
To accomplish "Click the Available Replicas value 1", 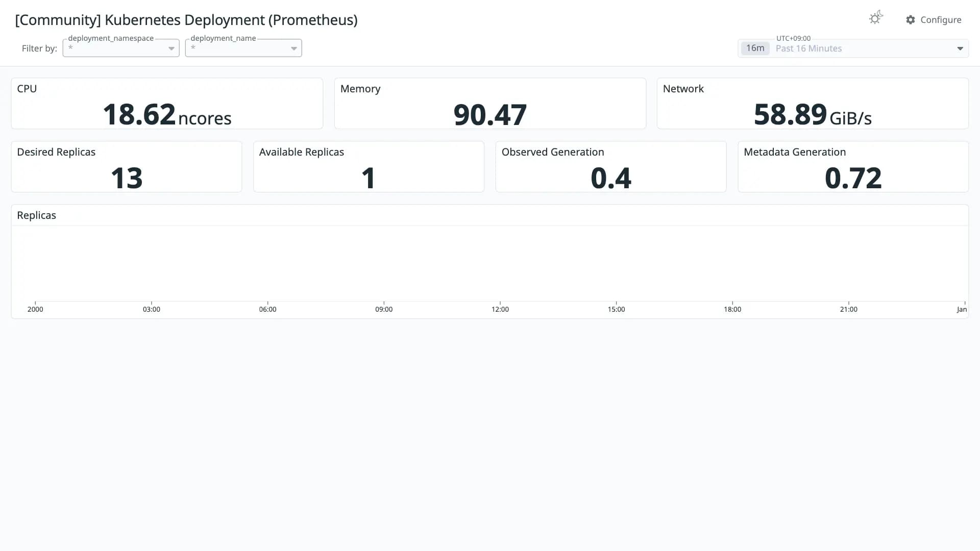I will click(x=369, y=178).
